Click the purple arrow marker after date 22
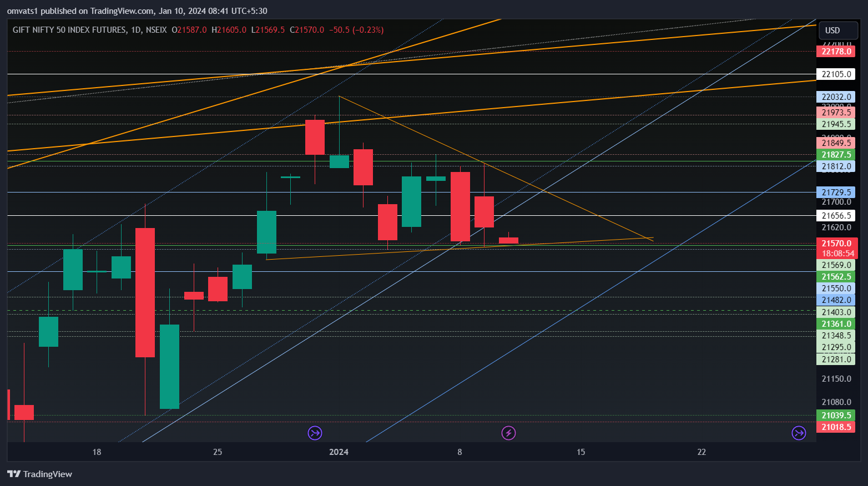Screen dimensions: 868x486 (x=799, y=433)
